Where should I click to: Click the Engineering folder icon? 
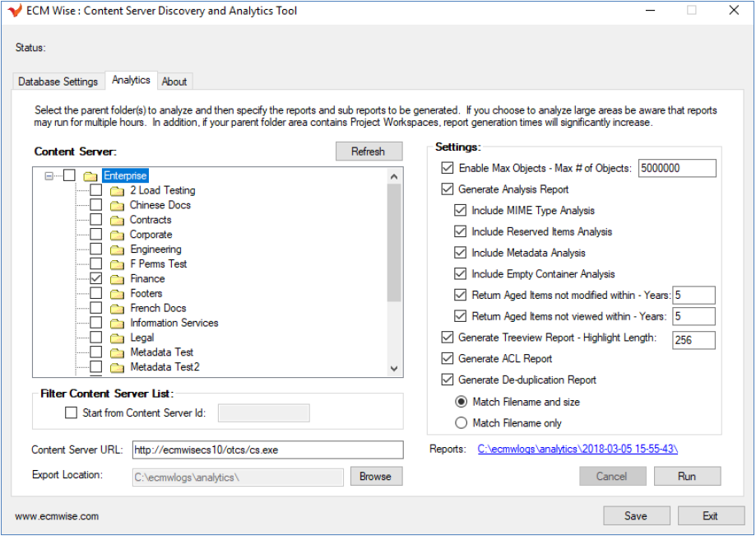click(x=117, y=250)
